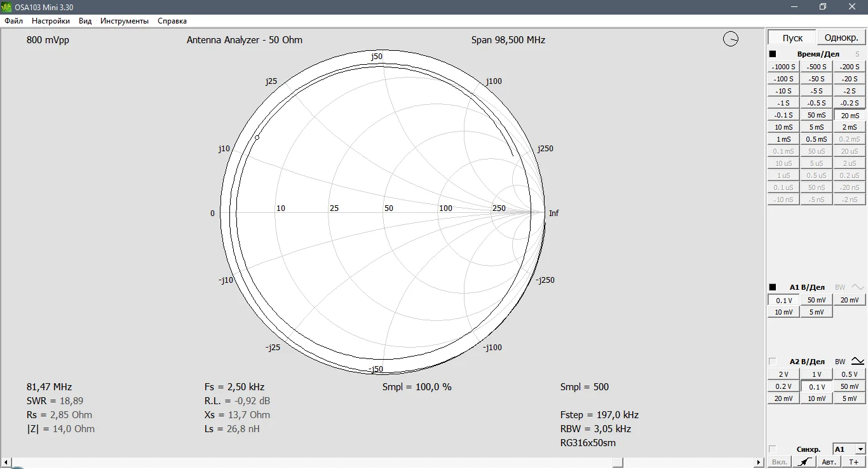868x469 pixels.
Task: Select the 50 S time base button
Action: (817, 79)
